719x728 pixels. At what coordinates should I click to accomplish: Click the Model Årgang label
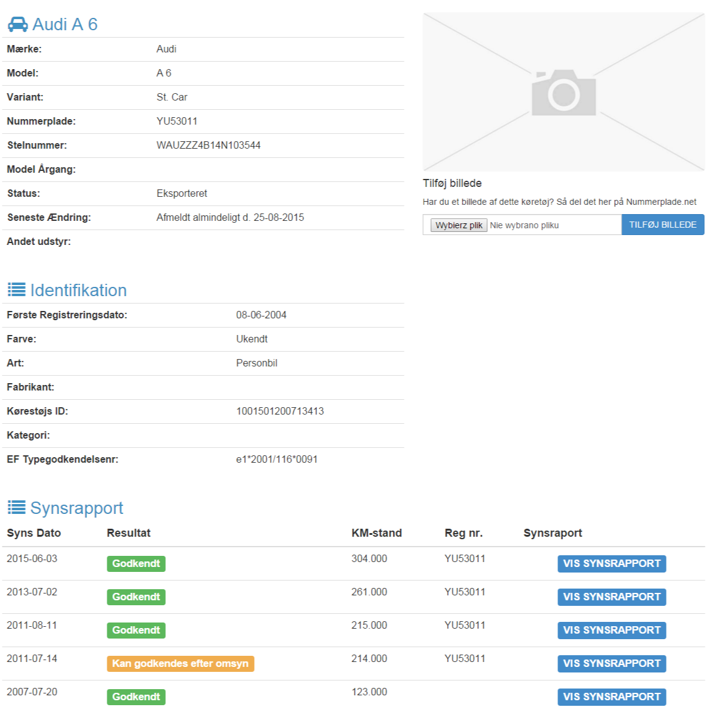coord(41,169)
